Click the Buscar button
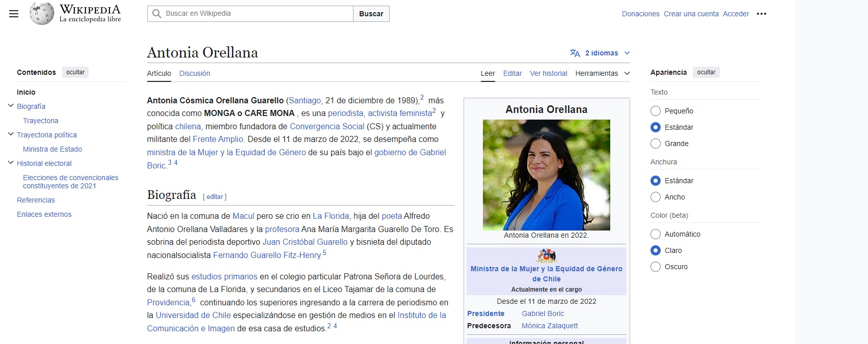The image size is (868, 344). point(371,14)
